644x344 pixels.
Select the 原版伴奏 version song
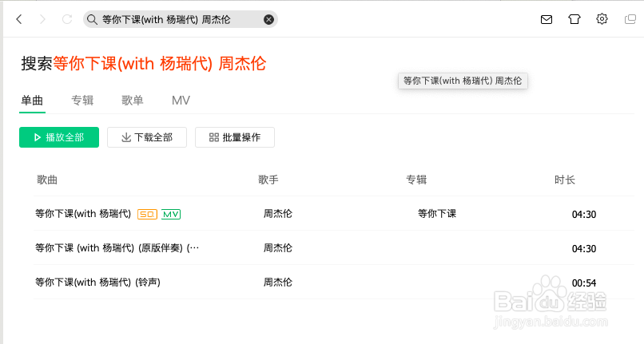117,248
